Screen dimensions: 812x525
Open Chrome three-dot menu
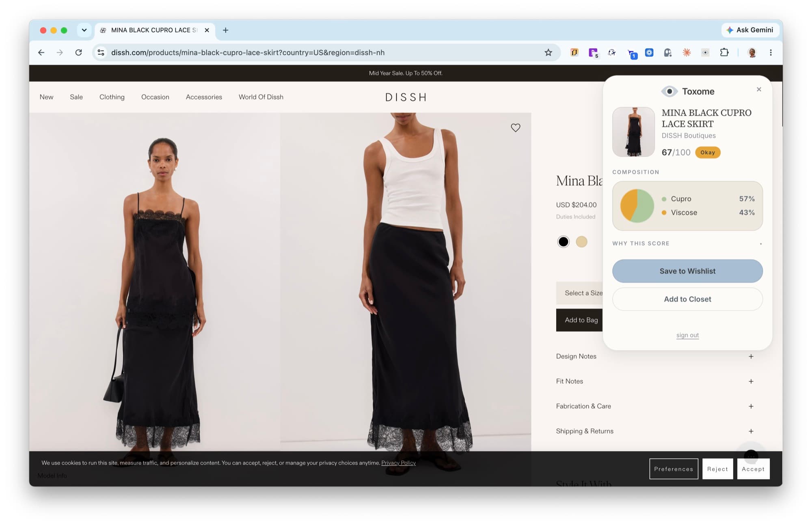tap(771, 52)
